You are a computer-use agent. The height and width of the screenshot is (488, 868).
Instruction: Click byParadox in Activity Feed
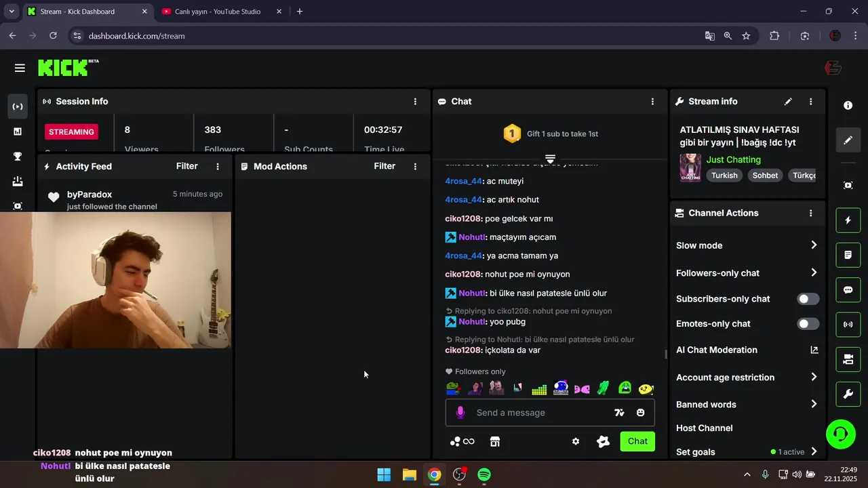click(90, 195)
